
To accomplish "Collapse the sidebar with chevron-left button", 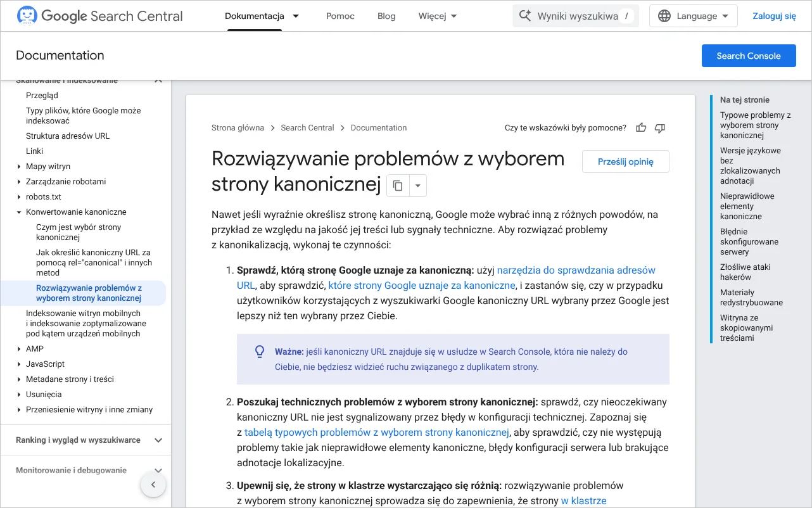I will pos(153,485).
